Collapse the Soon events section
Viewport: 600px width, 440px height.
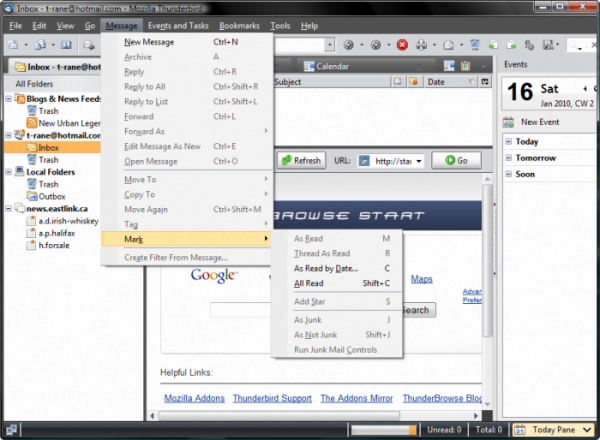pyautogui.click(x=509, y=174)
